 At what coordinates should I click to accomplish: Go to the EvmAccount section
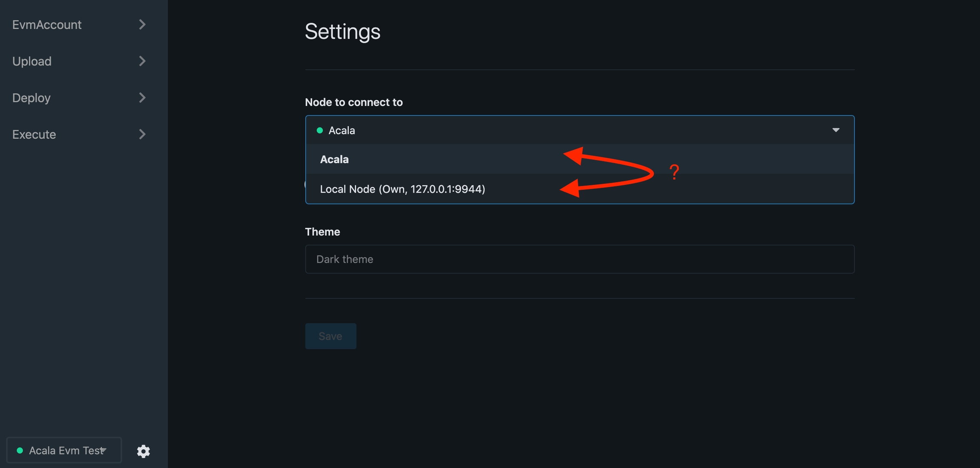coord(47,25)
